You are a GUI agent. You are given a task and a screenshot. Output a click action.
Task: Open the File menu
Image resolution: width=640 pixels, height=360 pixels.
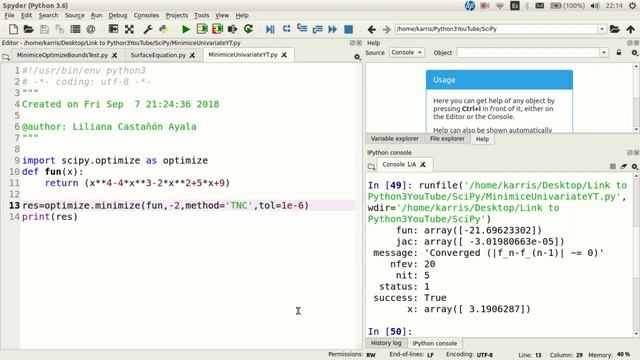(9, 15)
